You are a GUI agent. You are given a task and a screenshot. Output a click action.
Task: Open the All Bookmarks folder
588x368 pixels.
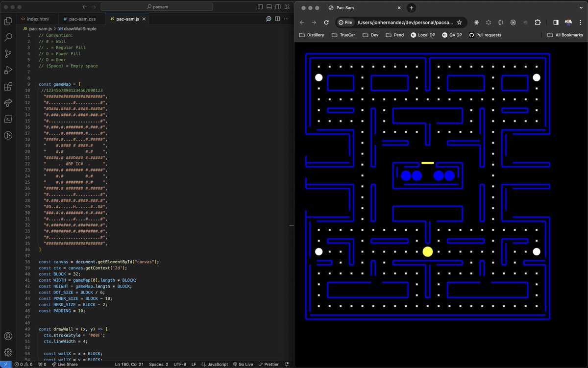coord(565,35)
